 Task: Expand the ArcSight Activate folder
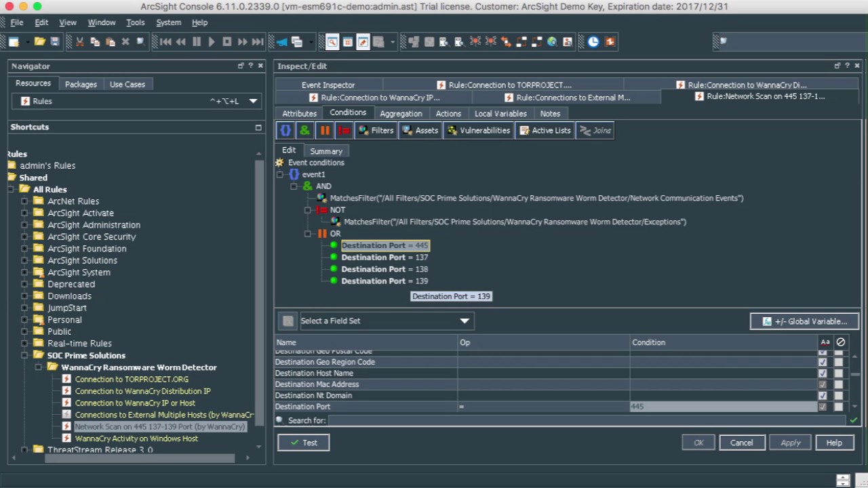pos(24,213)
